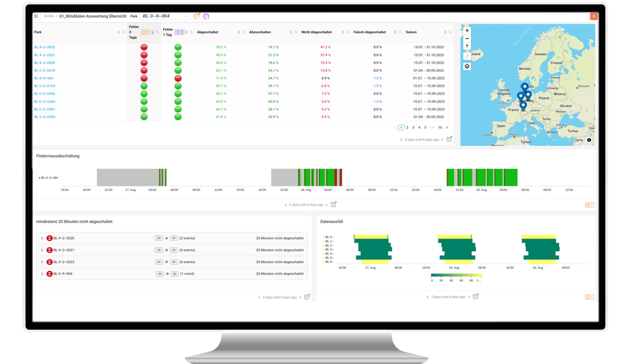
Task: Zoom out on the map
Action: tap(467, 38)
